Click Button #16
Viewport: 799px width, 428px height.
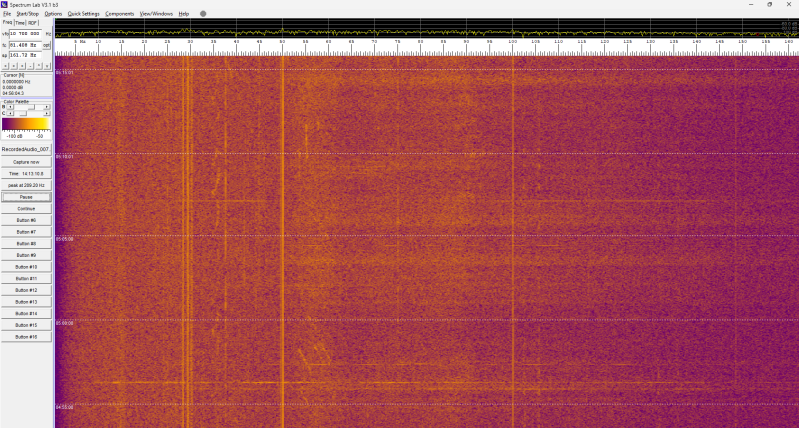tap(26, 337)
